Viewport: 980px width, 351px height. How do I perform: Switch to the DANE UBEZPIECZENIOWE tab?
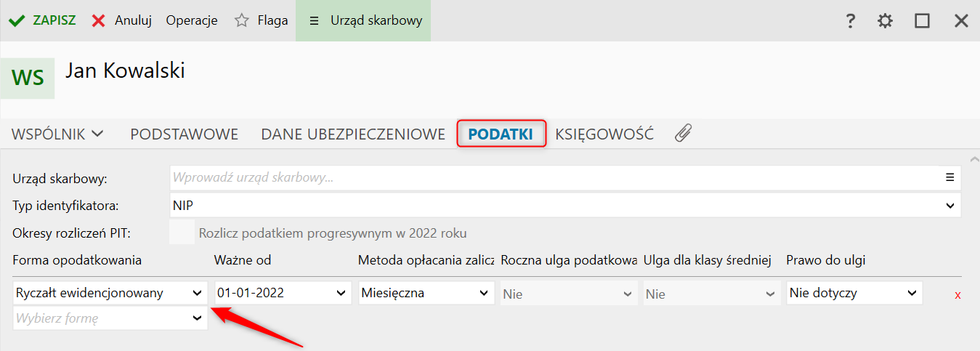tap(353, 134)
